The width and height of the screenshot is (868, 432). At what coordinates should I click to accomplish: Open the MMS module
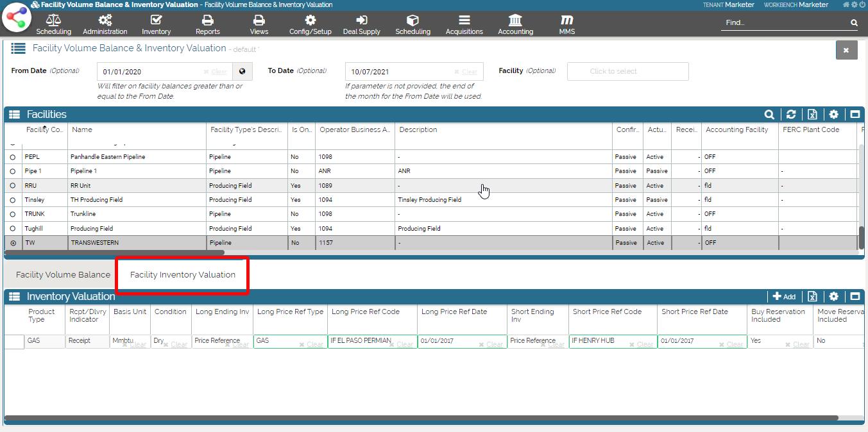(566, 25)
